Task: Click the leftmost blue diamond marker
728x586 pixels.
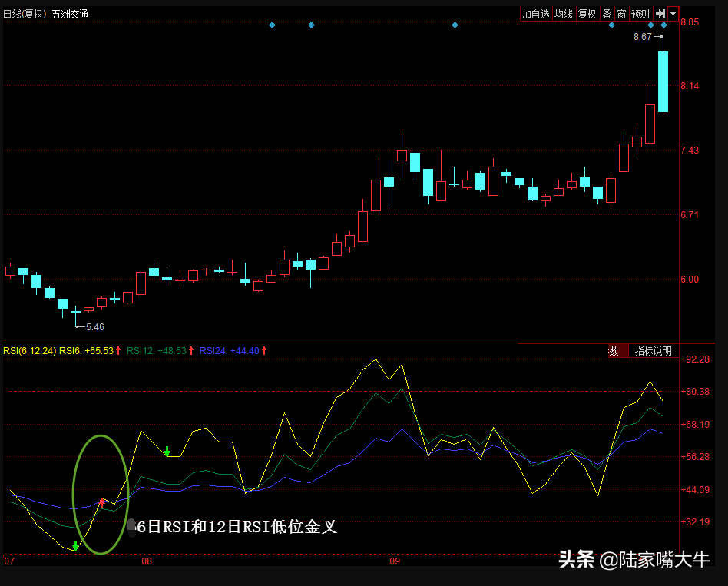Action: 272,25
